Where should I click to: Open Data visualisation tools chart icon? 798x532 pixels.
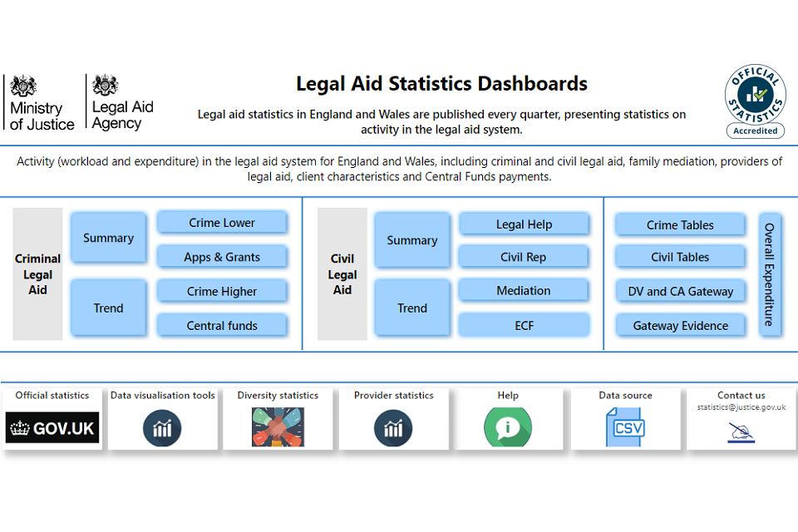162,429
